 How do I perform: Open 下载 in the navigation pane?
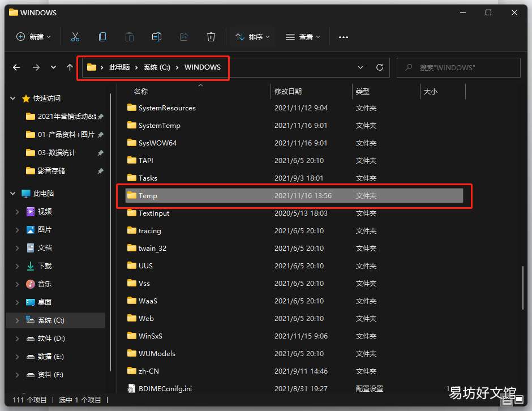[x=39, y=266]
